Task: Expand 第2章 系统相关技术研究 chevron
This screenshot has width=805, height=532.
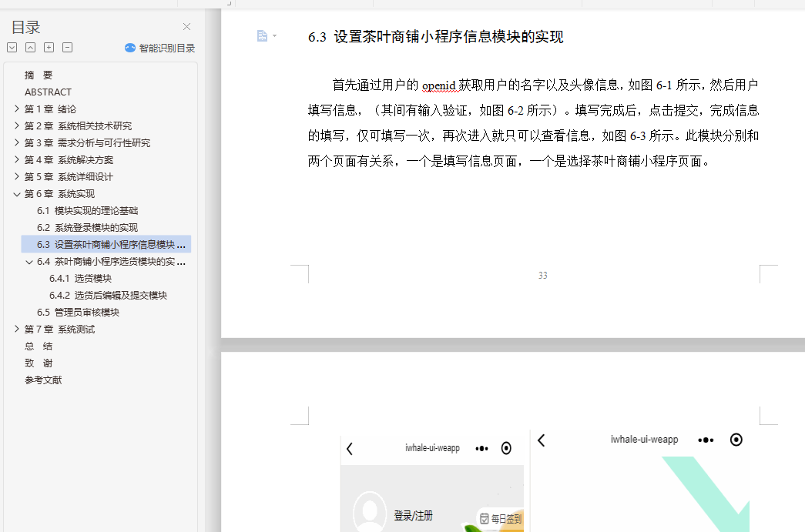Action: click(x=16, y=125)
